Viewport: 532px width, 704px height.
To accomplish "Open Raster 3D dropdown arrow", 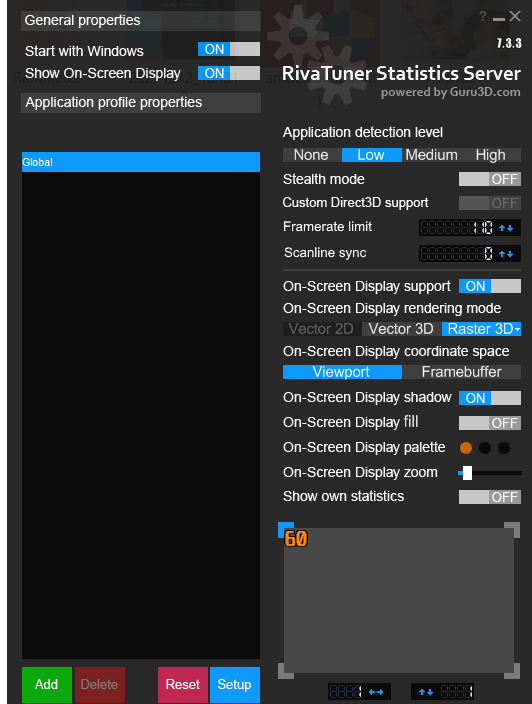I will (517, 329).
